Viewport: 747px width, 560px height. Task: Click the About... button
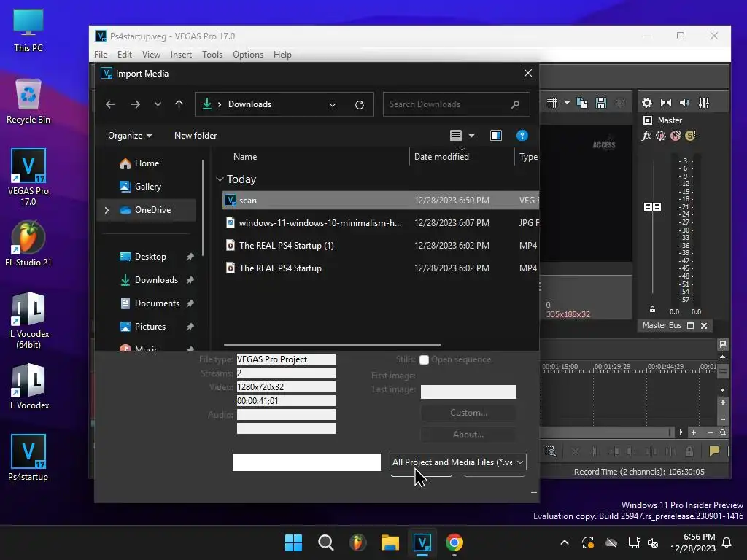pos(468,435)
